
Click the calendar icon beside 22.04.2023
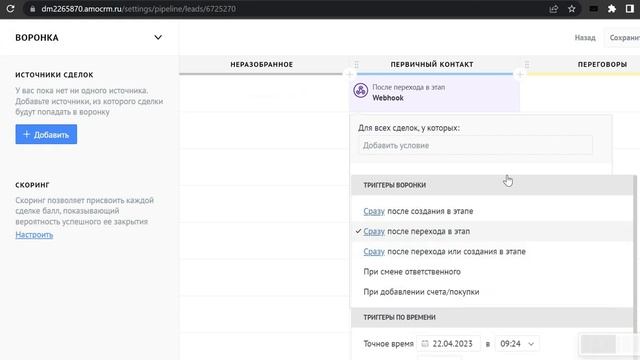point(425,344)
